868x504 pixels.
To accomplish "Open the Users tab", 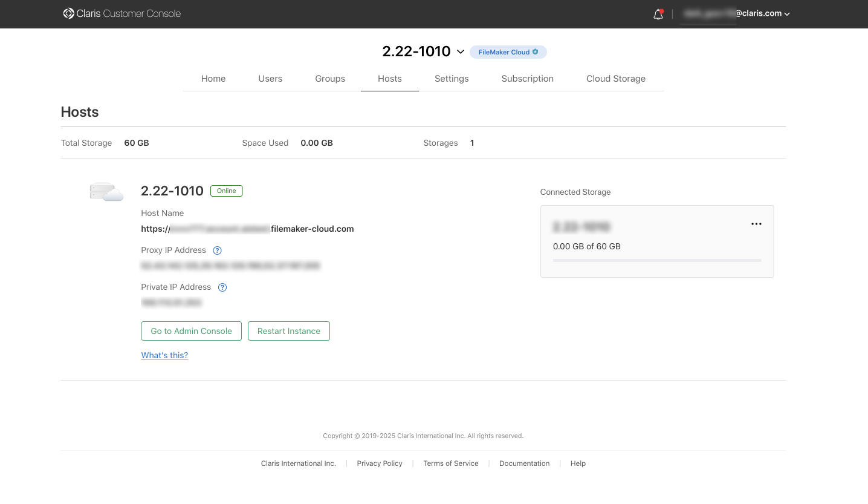I will coord(270,79).
